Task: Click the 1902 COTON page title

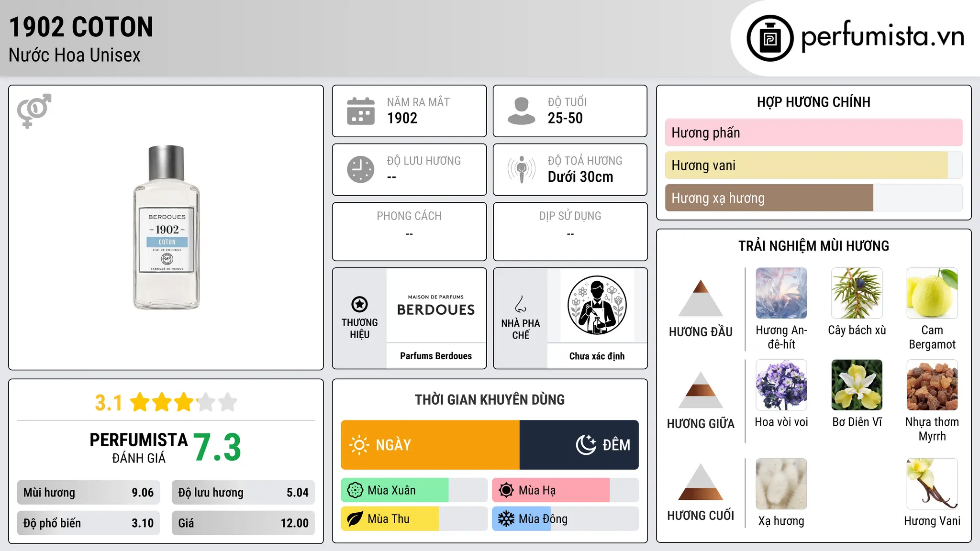Action: [x=81, y=27]
